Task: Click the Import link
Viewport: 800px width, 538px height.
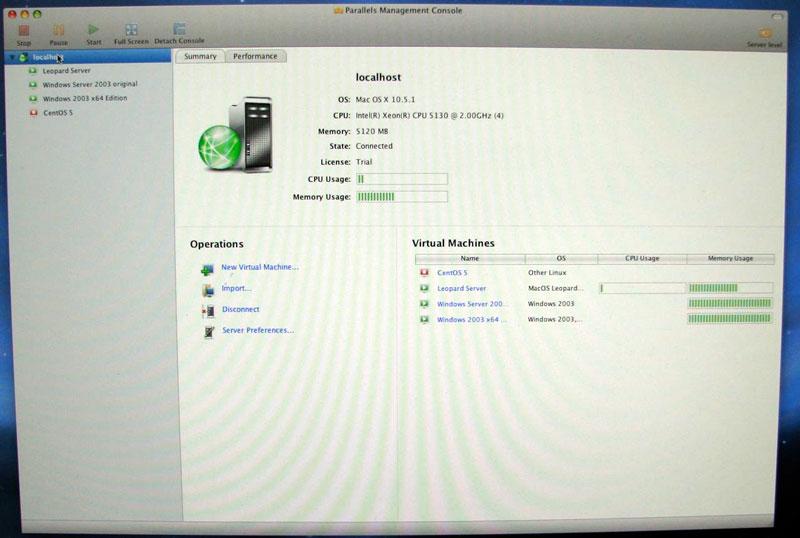Action: click(236, 288)
